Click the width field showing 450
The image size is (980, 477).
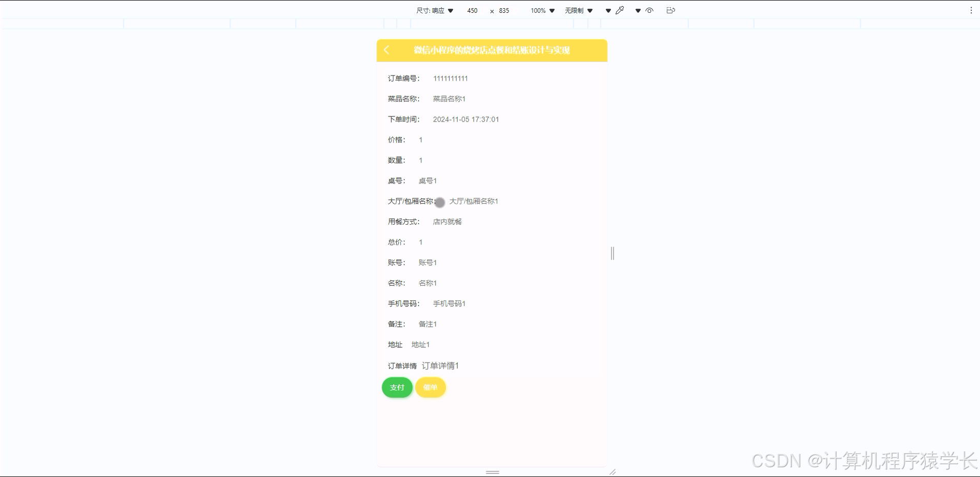click(x=472, y=10)
